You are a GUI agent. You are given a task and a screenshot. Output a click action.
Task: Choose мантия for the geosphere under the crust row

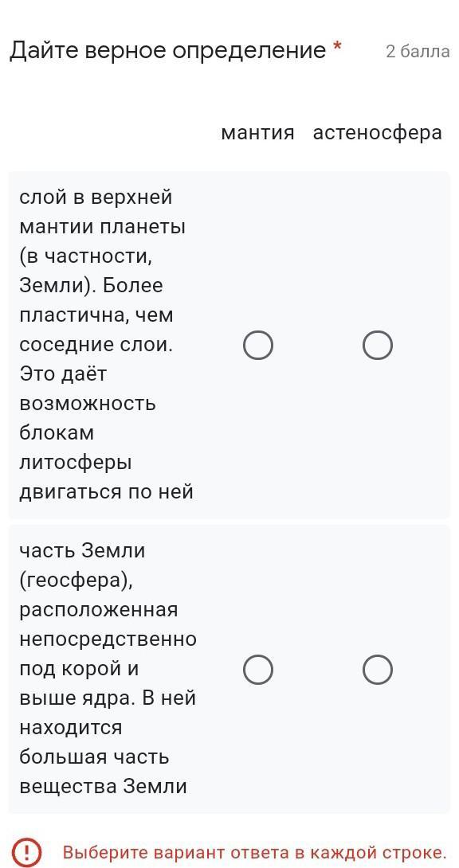click(258, 669)
